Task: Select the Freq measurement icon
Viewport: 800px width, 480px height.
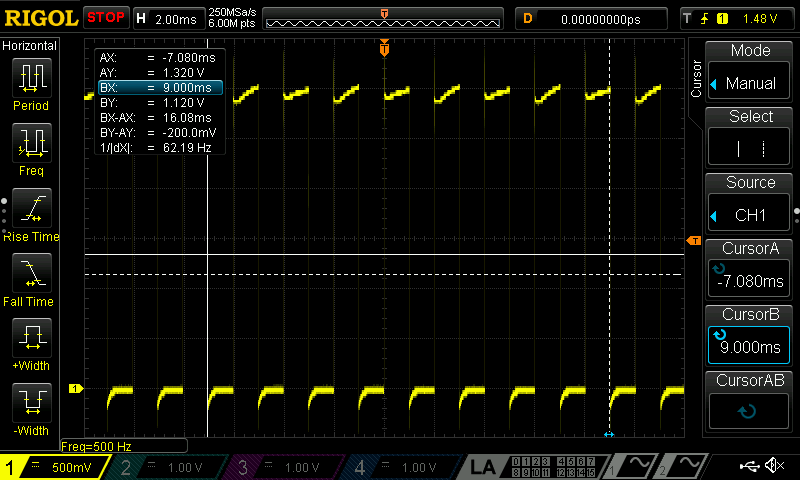Action: coord(31,143)
